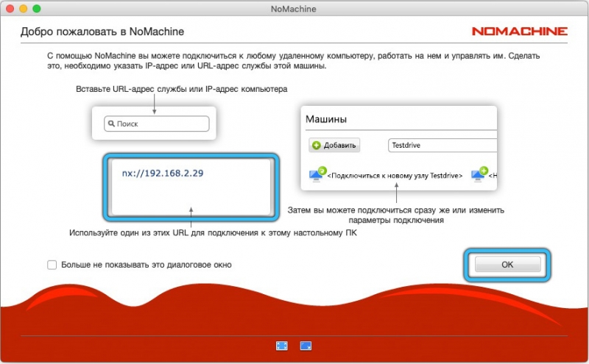The height and width of the screenshot is (364, 589).
Task: Click 'Подключиться к новому узлу Testdrive' icon
Action: click(x=317, y=174)
